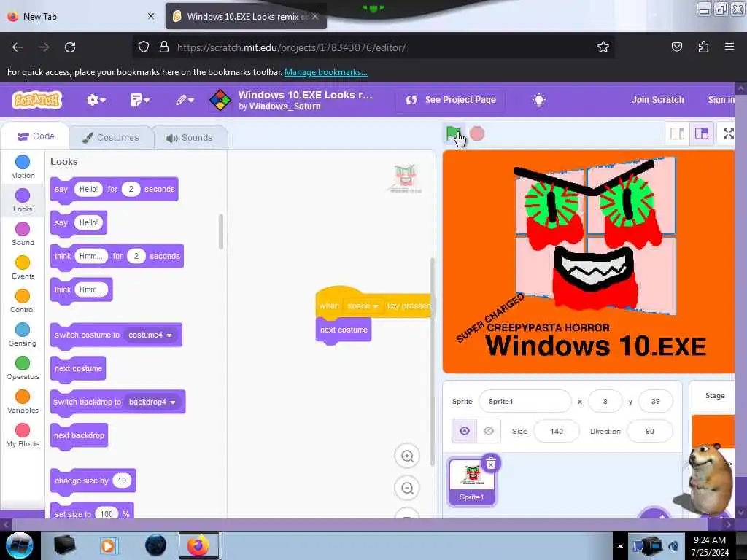Image resolution: width=747 pixels, height=560 pixels.
Task: Click Sign in link
Action: coord(721,99)
